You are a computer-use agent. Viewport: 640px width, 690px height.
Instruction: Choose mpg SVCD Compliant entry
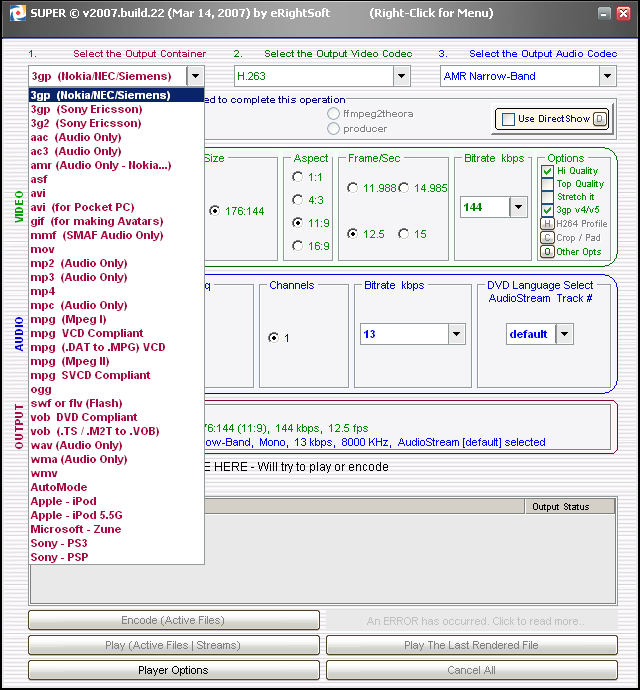click(x=117, y=375)
